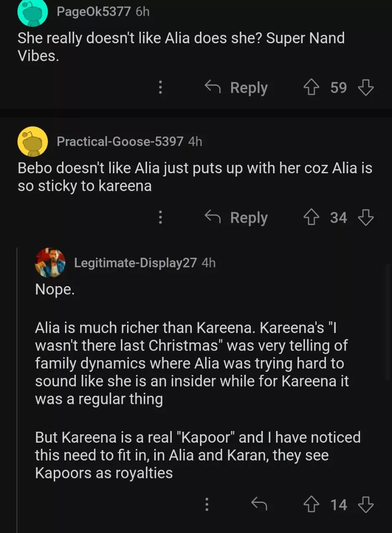Downvote PageOk5377's comment
Image resolution: width=392 pixels, height=533 pixels.
point(366,88)
